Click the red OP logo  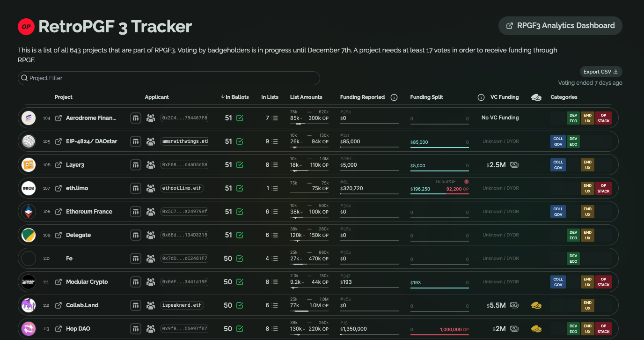pos(26,27)
